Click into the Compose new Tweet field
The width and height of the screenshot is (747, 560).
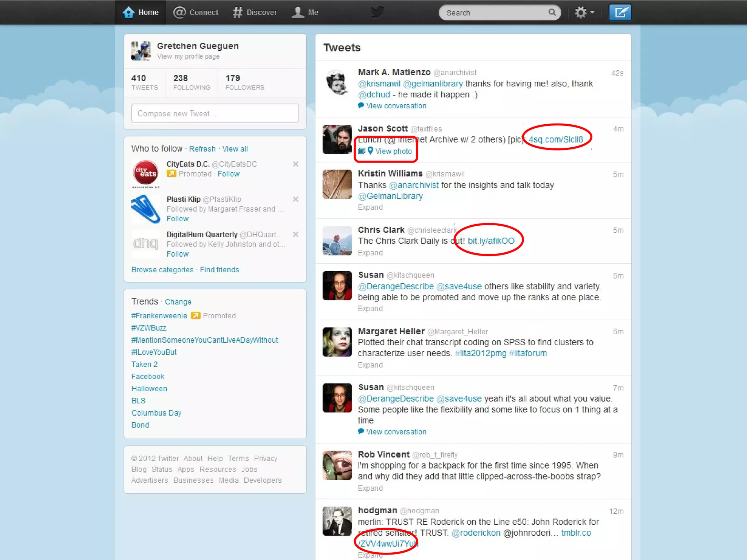215,113
